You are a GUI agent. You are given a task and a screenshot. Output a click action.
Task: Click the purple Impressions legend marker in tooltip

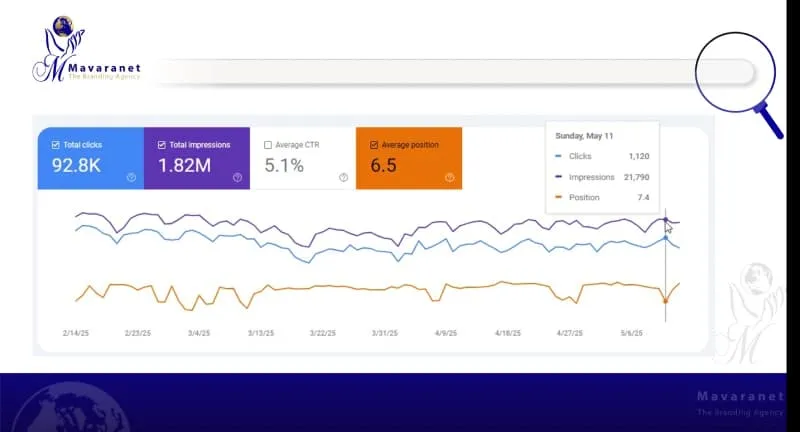557,177
